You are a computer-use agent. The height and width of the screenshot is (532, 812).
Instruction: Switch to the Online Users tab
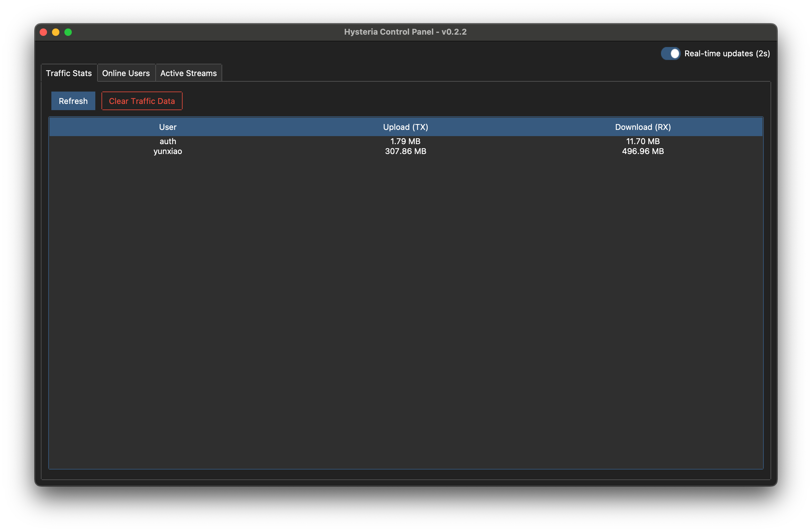coord(126,73)
